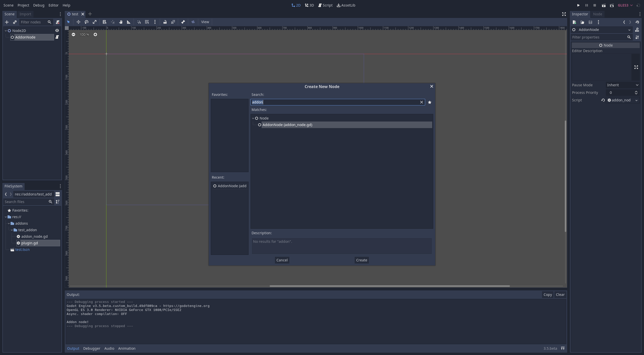Image resolution: width=644 pixels, height=355 pixels.
Task: Select the Move tool in the canvas toolbar
Action: pos(78,22)
